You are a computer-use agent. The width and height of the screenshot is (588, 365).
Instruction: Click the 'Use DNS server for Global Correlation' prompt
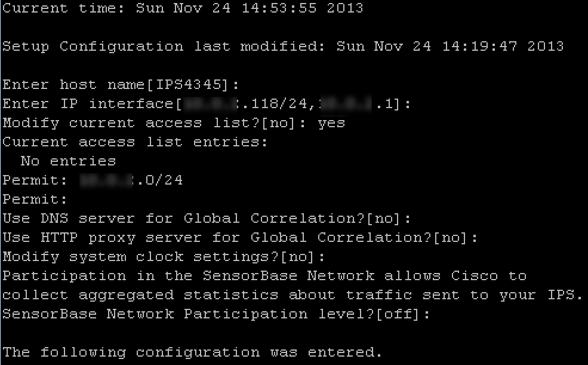(x=206, y=219)
